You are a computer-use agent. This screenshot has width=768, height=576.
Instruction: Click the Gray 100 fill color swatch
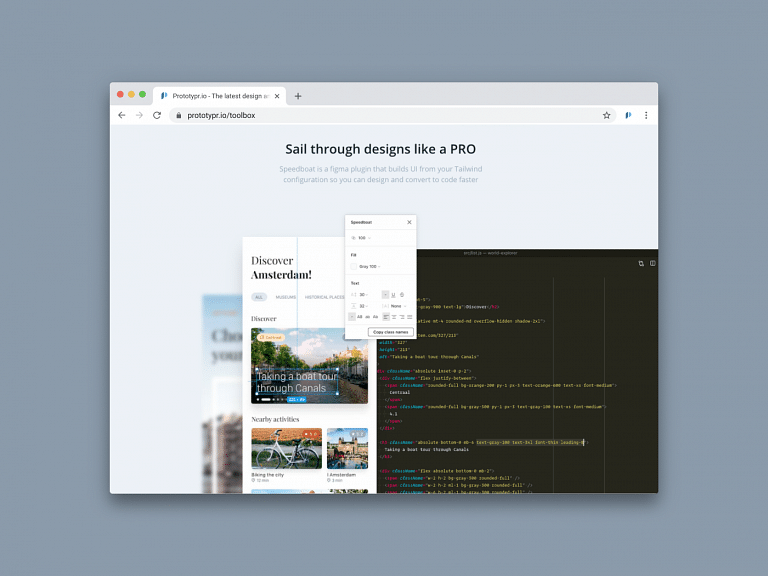[x=354, y=266]
